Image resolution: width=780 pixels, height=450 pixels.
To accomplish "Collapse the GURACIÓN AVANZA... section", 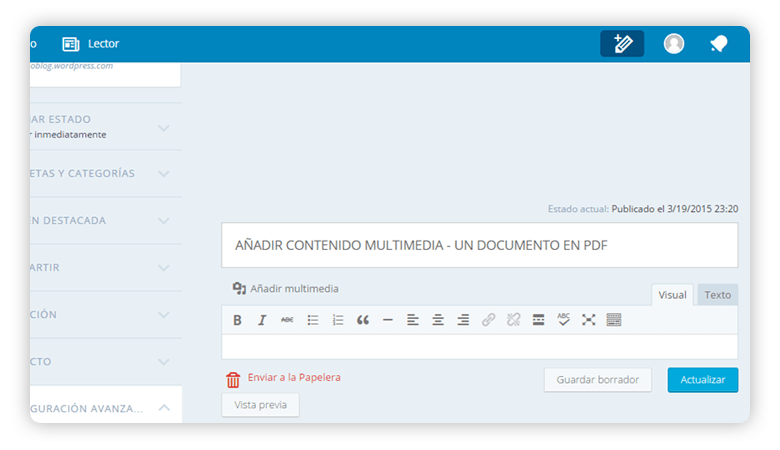I will click(164, 408).
